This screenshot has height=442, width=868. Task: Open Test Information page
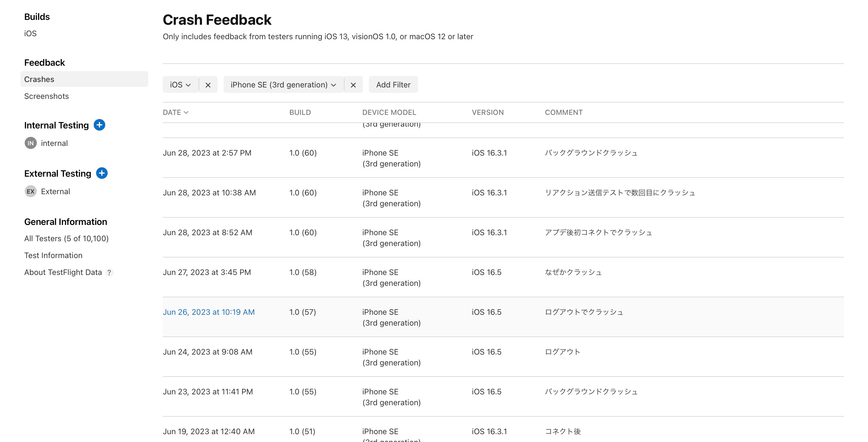click(53, 255)
